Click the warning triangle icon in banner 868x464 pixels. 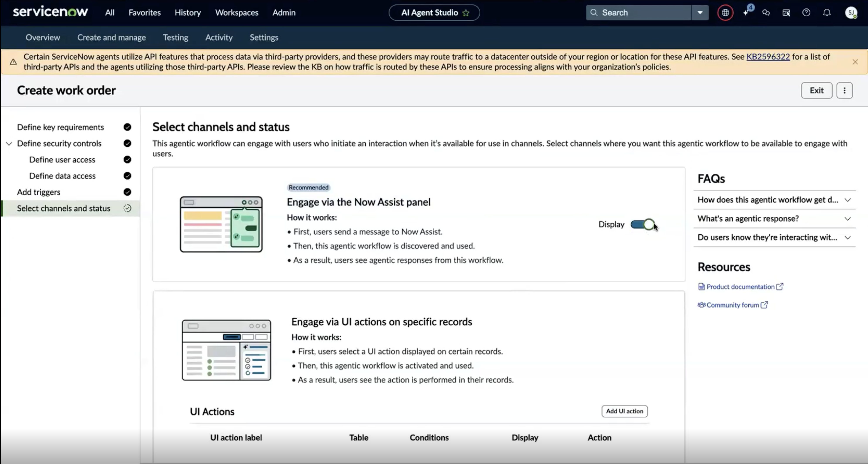click(13, 62)
